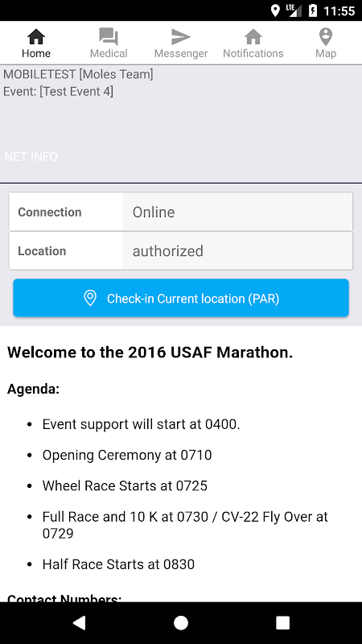
Task: Switch to the Messenger tab label
Action: point(181,53)
